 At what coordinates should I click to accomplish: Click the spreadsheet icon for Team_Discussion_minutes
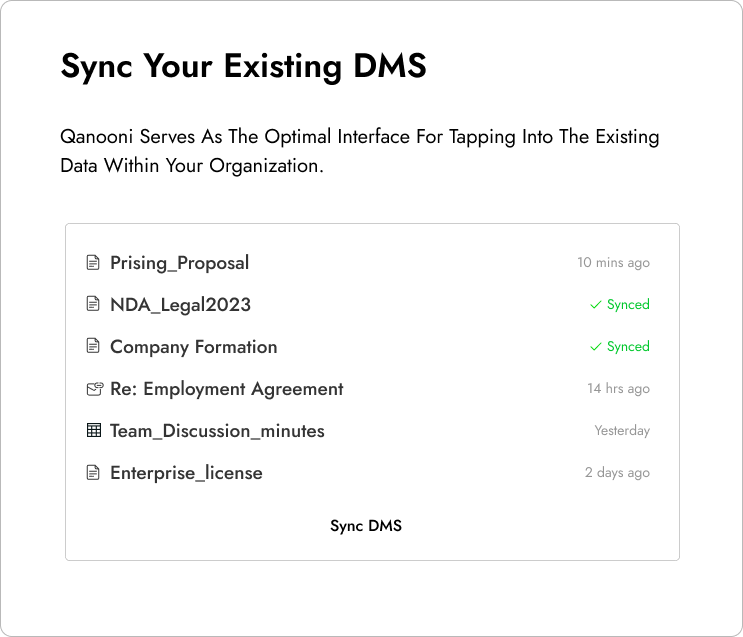[x=94, y=430]
